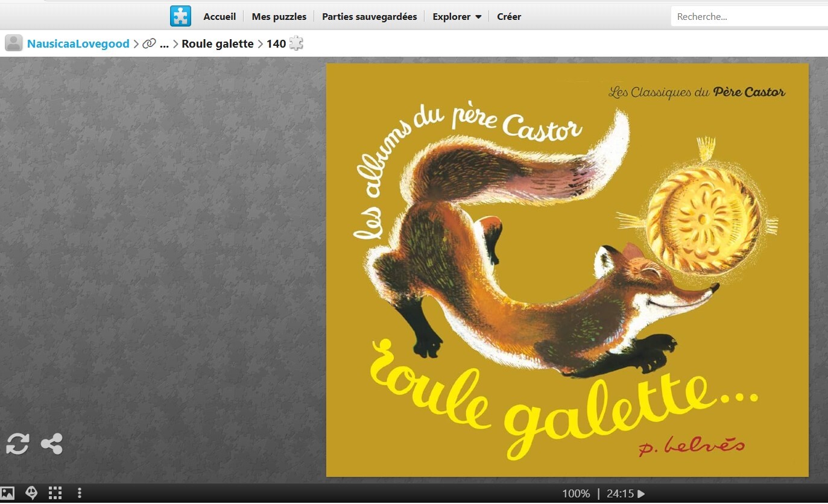Go to Mes puzzles

point(279,17)
